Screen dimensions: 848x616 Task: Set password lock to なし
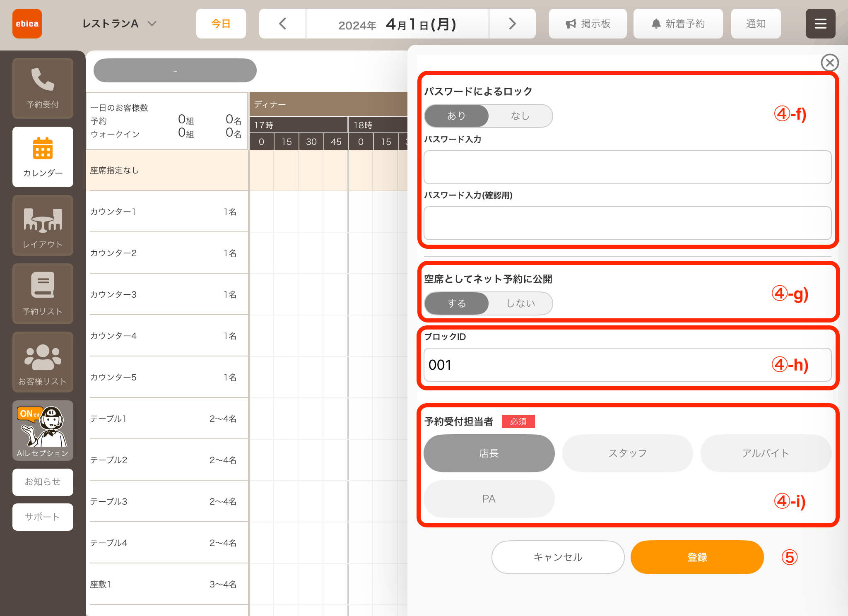point(520,116)
